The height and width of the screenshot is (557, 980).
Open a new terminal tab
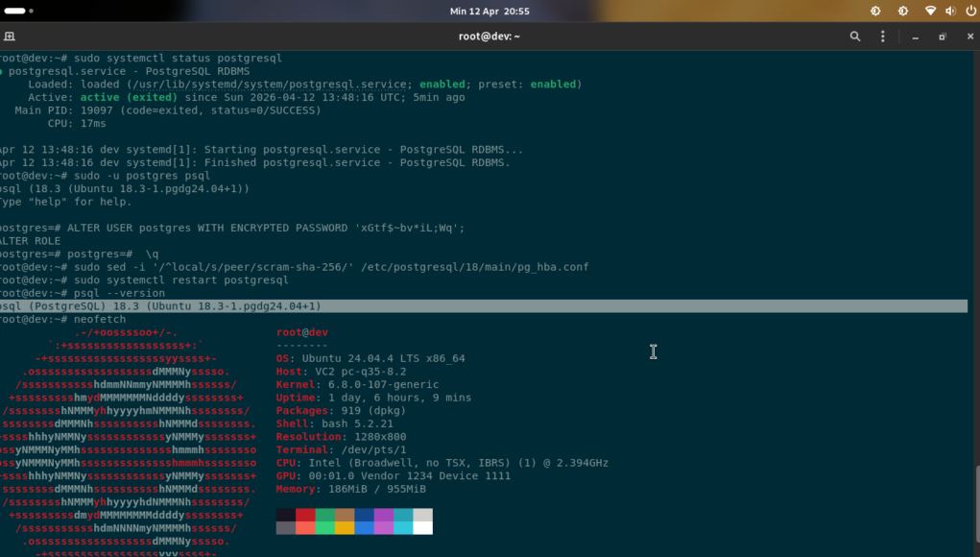(10, 36)
